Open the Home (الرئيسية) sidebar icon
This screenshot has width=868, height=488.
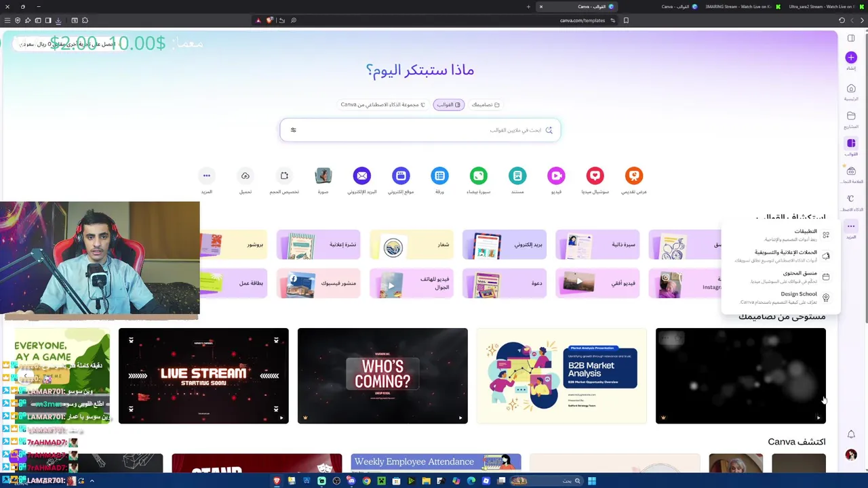pos(851,88)
